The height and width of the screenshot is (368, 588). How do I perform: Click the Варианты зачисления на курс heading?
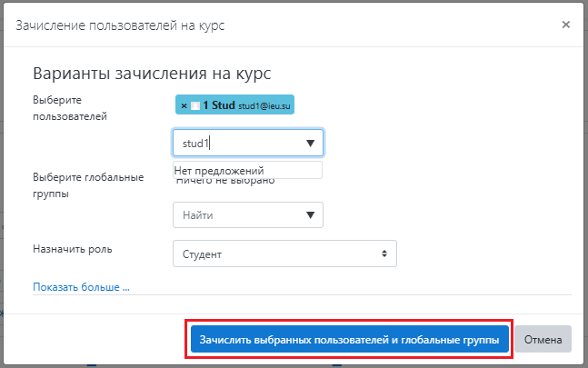coord(153,74)
